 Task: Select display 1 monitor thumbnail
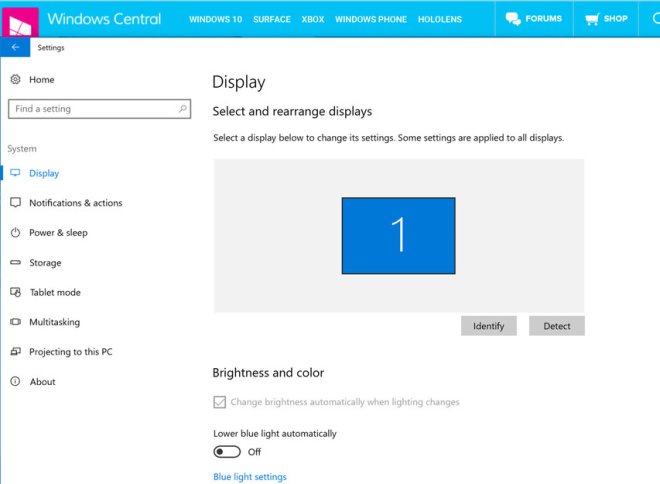399,236
